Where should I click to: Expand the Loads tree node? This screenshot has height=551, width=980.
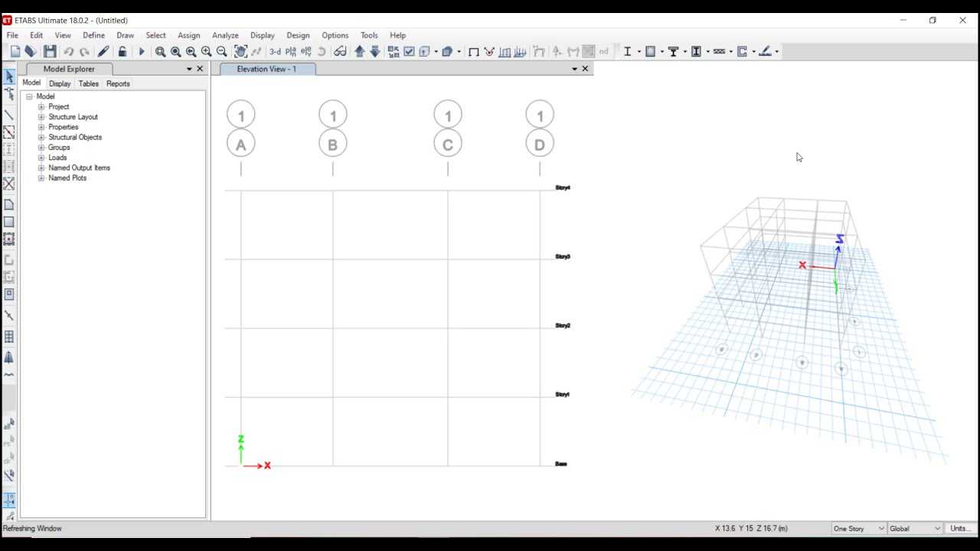pos(41,158)
